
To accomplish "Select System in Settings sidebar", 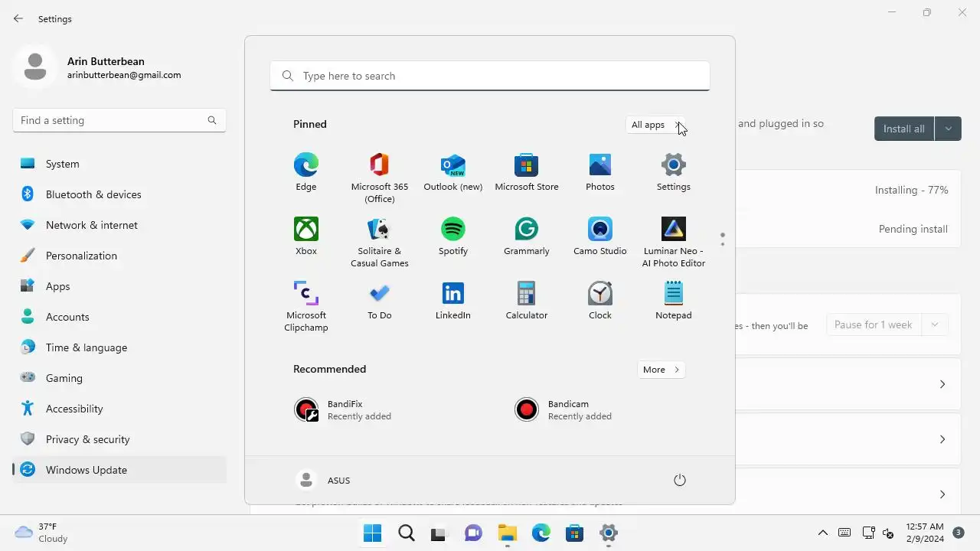I will pos(119,164).
